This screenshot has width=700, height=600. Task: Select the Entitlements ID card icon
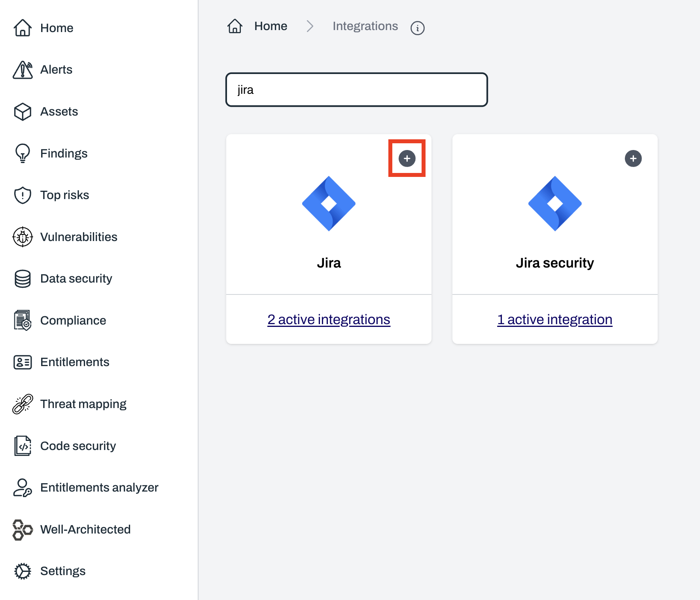[x=23, y=362]
